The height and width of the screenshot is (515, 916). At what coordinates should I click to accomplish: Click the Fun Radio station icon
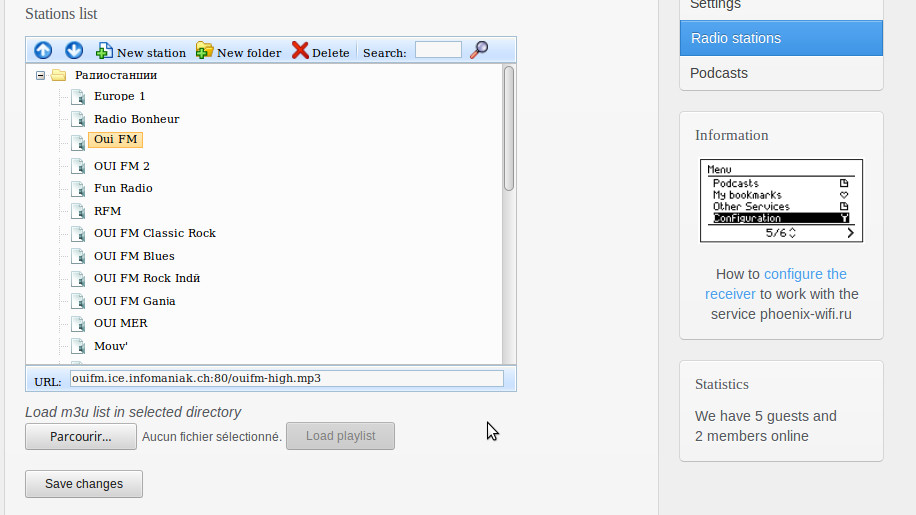78,189
